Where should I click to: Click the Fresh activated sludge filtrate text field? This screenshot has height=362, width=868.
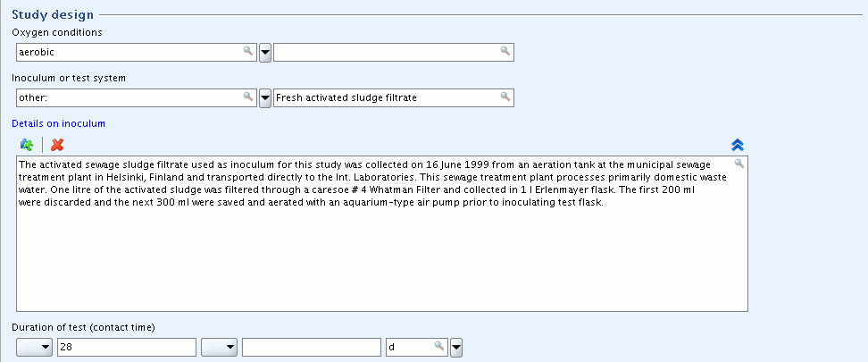394,98
